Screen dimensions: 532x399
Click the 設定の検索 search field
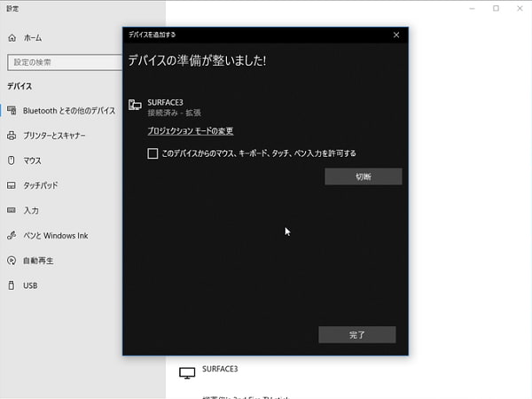65,62
